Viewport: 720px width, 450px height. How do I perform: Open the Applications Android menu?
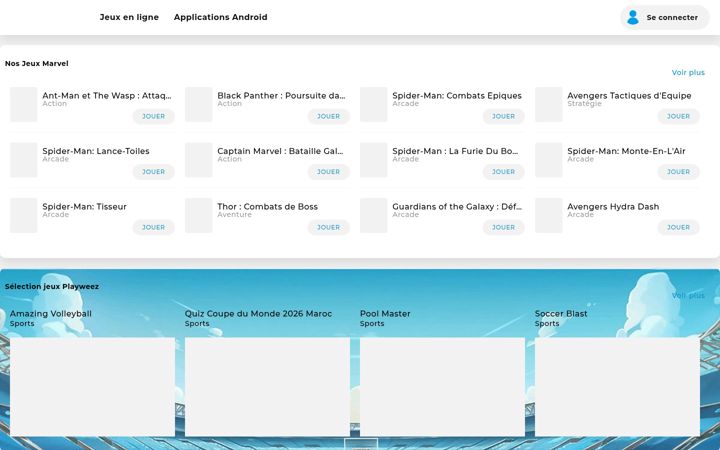(x=220, y=17)
